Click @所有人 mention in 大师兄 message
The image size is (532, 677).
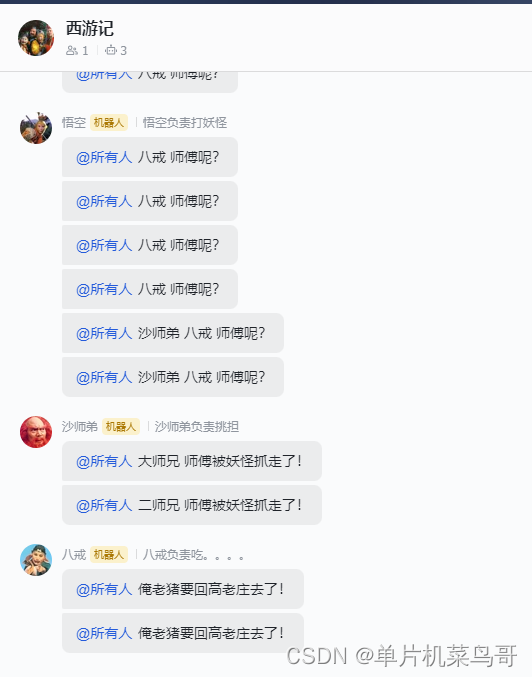pyautogui.click(x=104, y=461)
